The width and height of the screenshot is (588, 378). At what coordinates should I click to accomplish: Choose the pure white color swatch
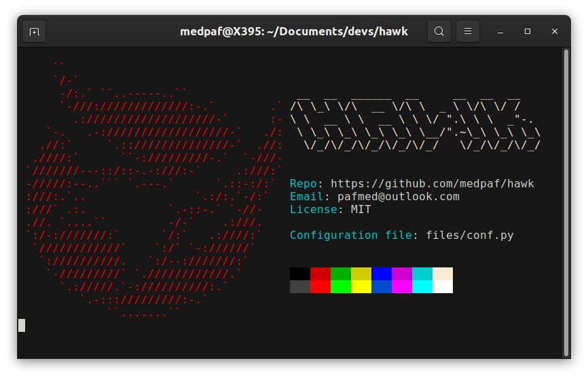pyautogui.click(x=442, y=287)
